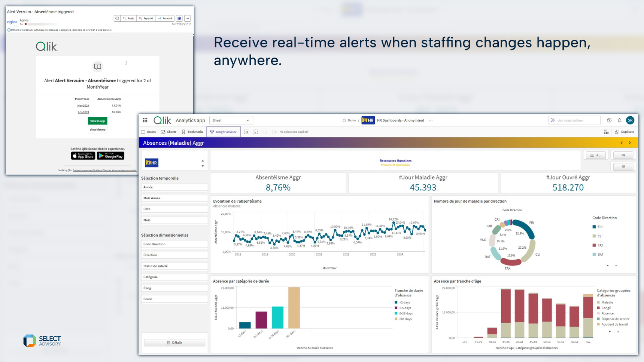Open more actions ellipsis in the email toolbar
Image resolution: width=644 pixels, height=362 pixels.
(188, 18)
